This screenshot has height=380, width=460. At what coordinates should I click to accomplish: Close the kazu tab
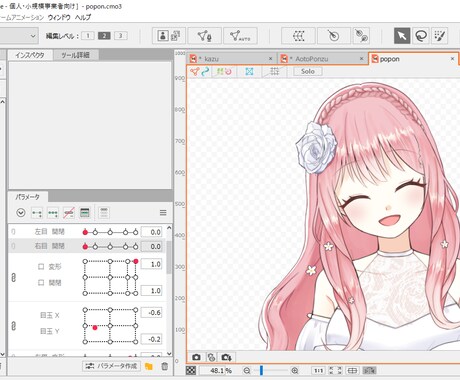(x=271, y=59)
